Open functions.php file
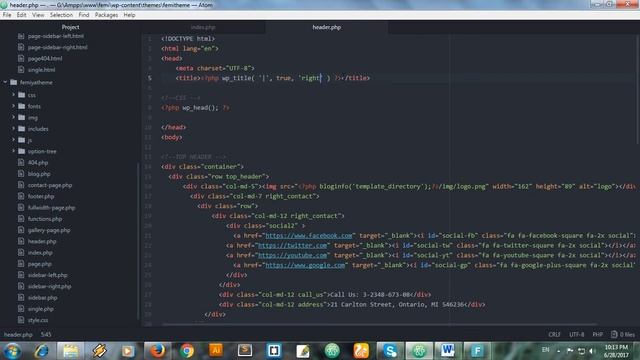Image resolution: width=640 pixels, height=360 pixels. 44,219
